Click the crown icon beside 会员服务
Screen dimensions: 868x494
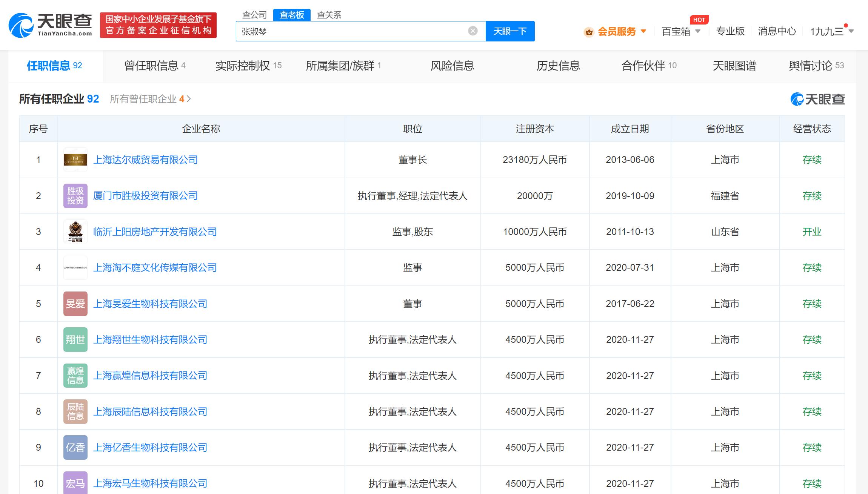click(x=589, y=32)
